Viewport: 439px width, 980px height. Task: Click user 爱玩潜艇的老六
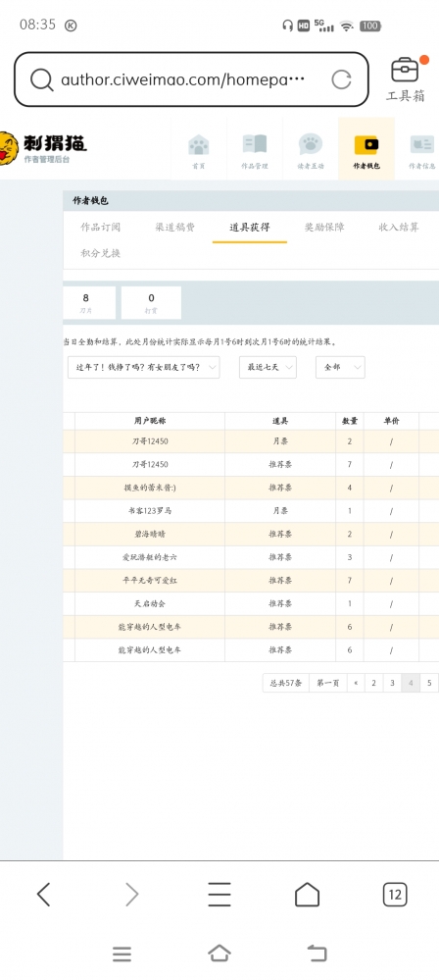click(150, 557)
